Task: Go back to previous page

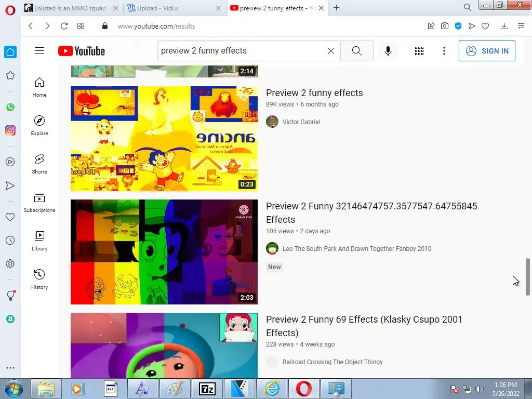Action: point(31,26)
